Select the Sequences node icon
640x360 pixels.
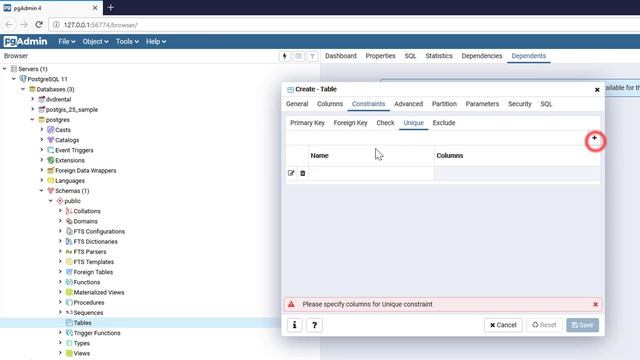[69, 313]
